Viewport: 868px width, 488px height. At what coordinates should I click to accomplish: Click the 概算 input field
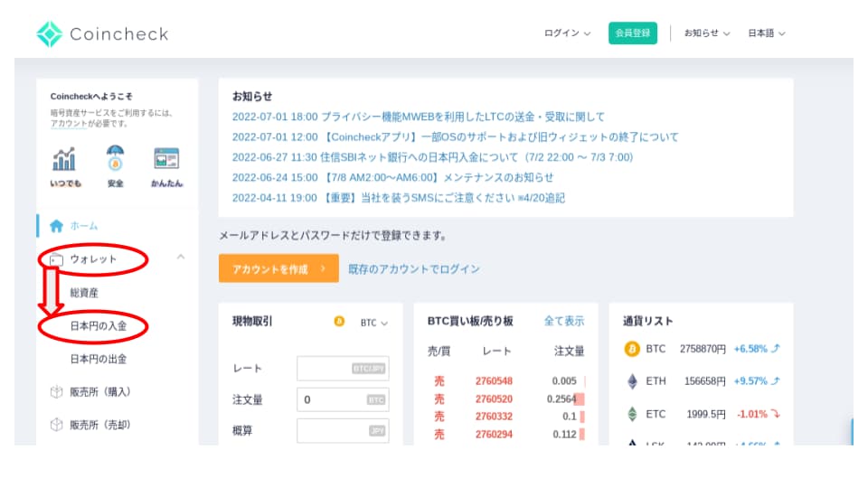tap(343, 430)
